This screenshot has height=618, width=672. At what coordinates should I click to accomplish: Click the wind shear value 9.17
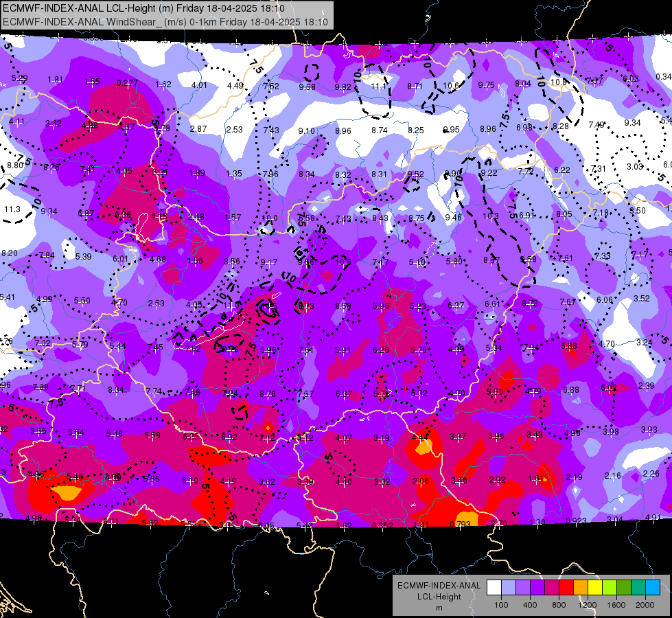[269, 262]
